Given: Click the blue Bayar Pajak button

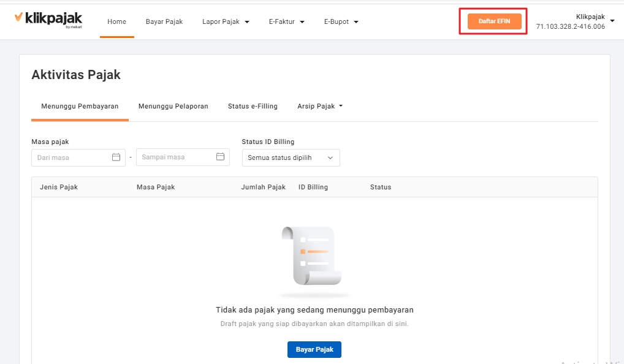Looking at the screenshot, I should tap(314, 349).
